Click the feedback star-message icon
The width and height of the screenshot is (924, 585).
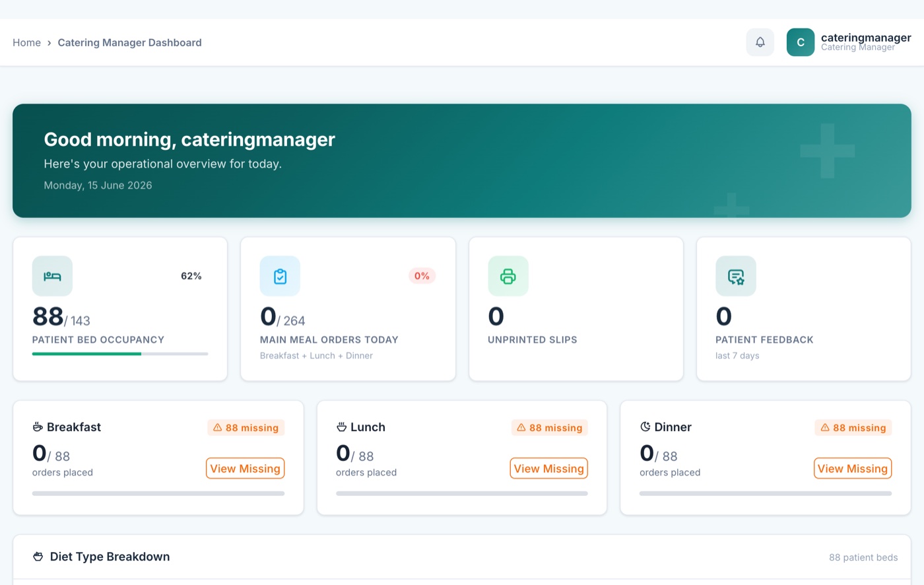click(x=736, y=276)
